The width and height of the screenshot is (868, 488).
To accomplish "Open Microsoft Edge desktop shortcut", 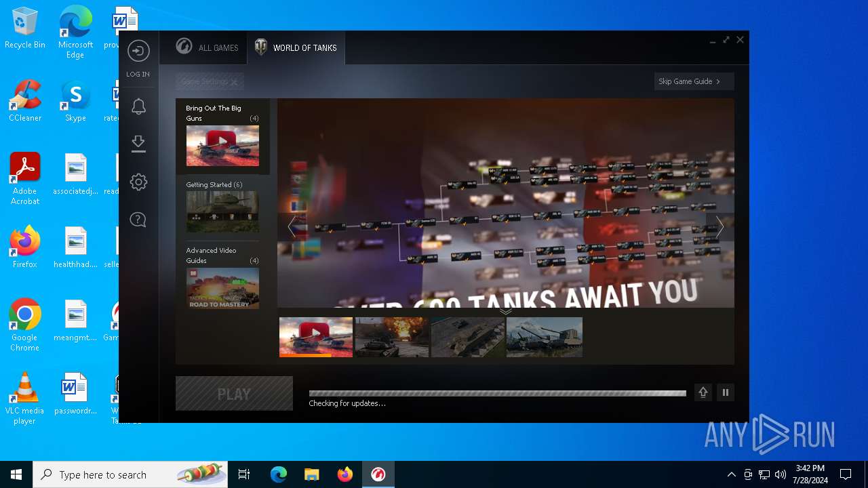I will pos(75,33).
